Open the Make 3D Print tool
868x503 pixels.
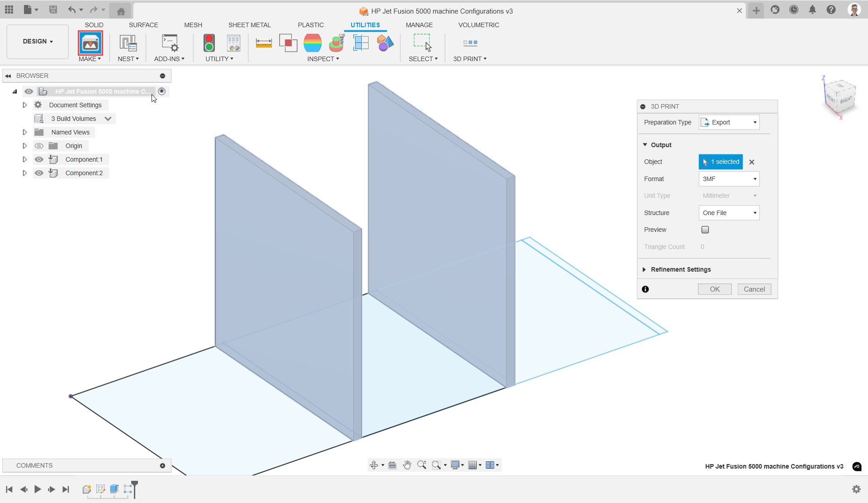click(90, 43)
